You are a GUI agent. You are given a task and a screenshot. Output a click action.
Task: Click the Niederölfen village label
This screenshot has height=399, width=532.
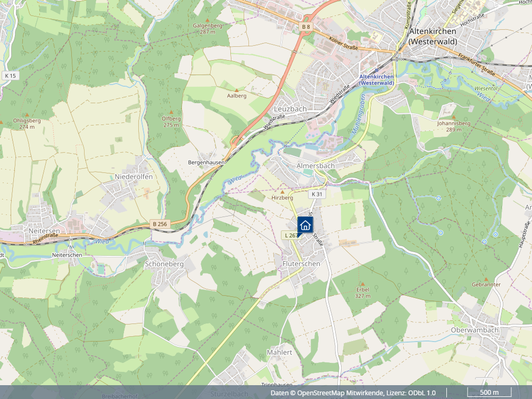(x=134, y=177)
